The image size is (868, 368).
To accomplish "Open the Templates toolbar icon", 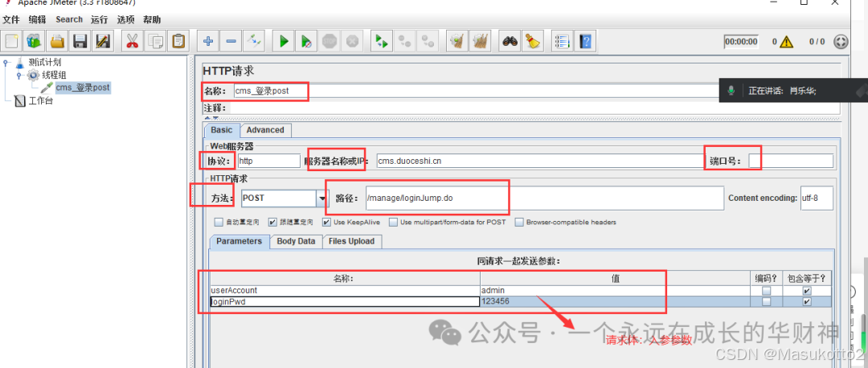I will pyautogui.click(x=34, y=40).
